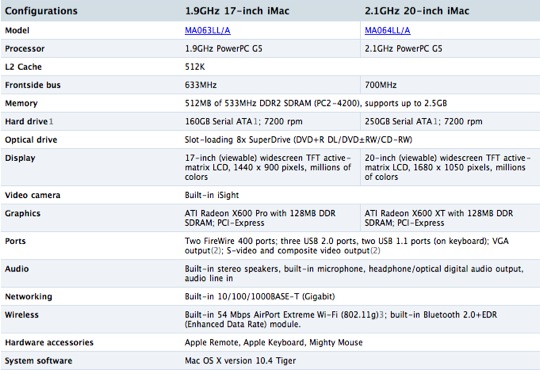540x370 pixels.
Task: Select the Memory row label
Action: pyautogui.click(x=21, y=103)
